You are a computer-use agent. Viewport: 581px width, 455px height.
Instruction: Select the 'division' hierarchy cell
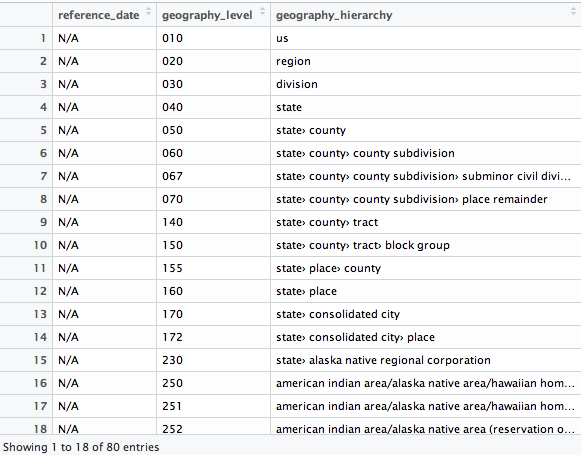(x=426, y=84)
